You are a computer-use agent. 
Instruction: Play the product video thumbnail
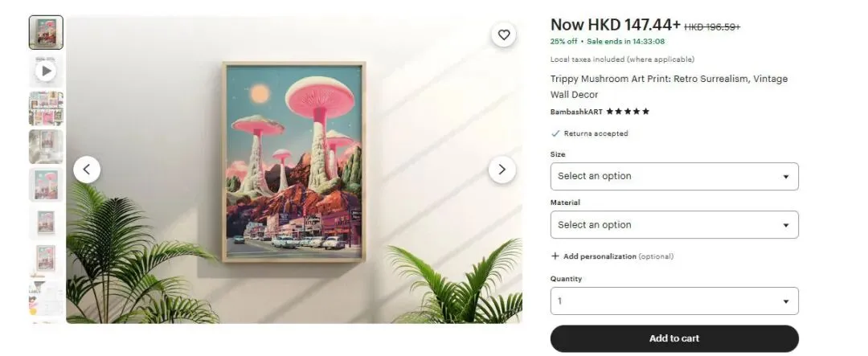point(46,70)
